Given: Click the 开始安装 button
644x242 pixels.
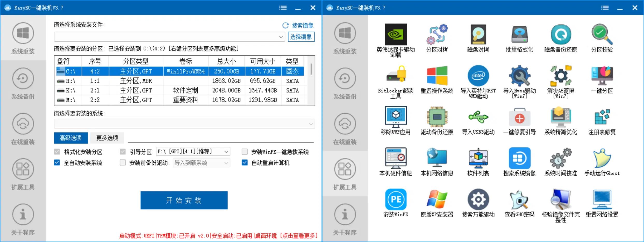Looking at the screenshot, I should tap(184, 200).
